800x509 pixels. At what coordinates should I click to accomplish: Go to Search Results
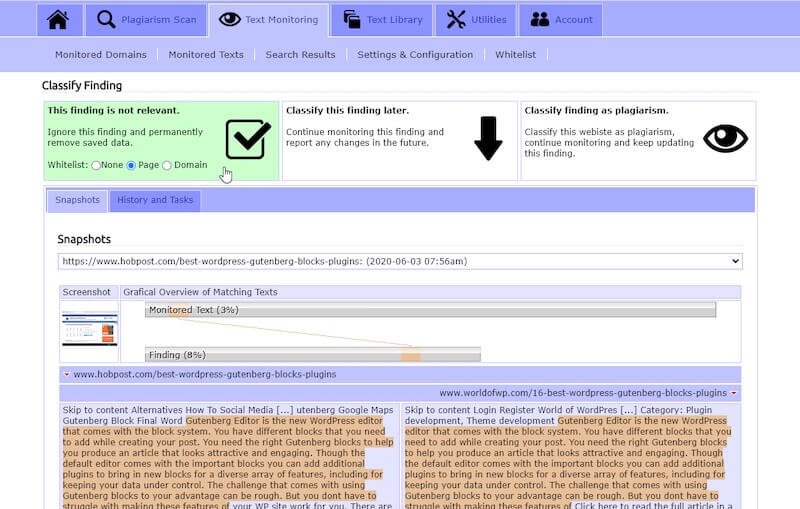301,55
